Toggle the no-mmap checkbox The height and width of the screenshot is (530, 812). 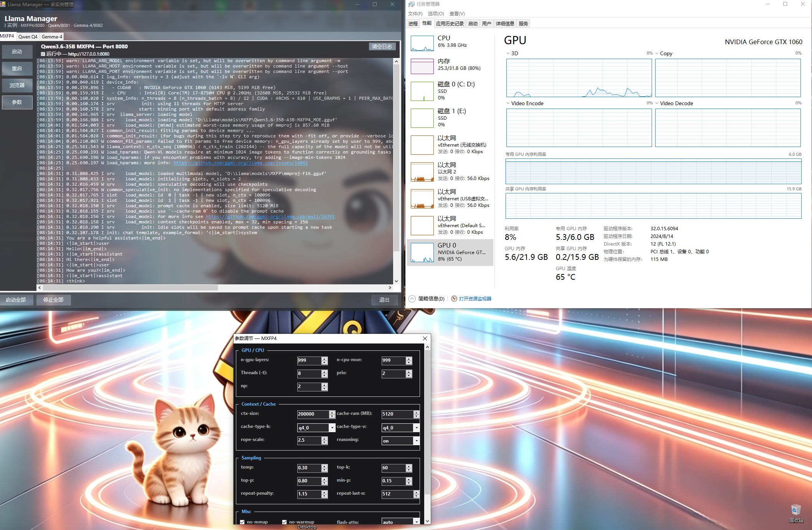242,522
